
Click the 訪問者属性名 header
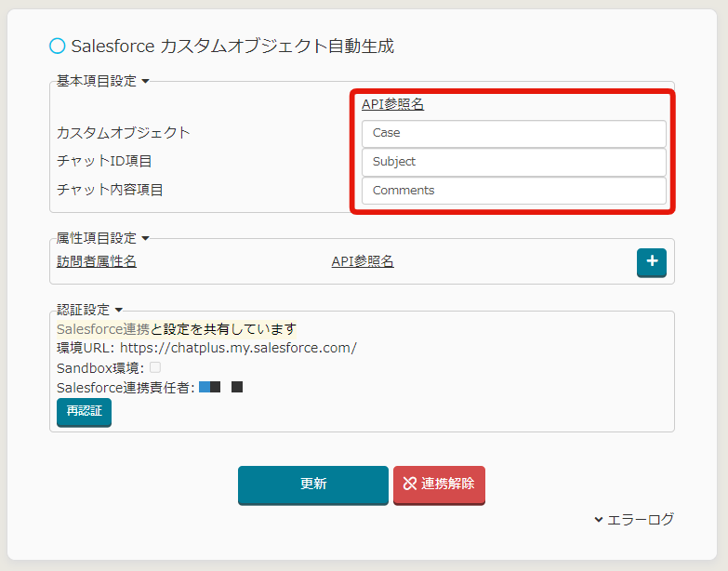tap(97, 261)
